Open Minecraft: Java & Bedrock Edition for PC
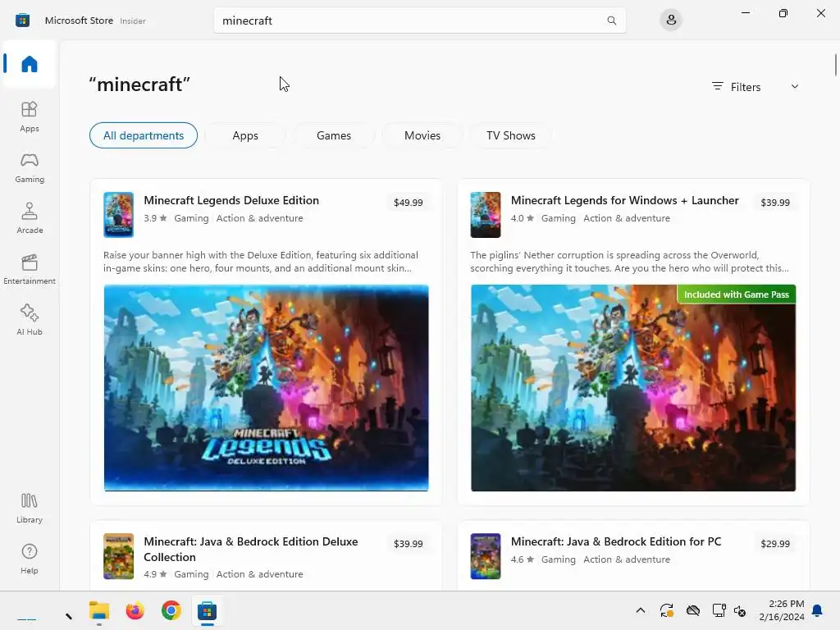Image resolution: width=840 pixels, height=630 pixels. click(616, 541)
